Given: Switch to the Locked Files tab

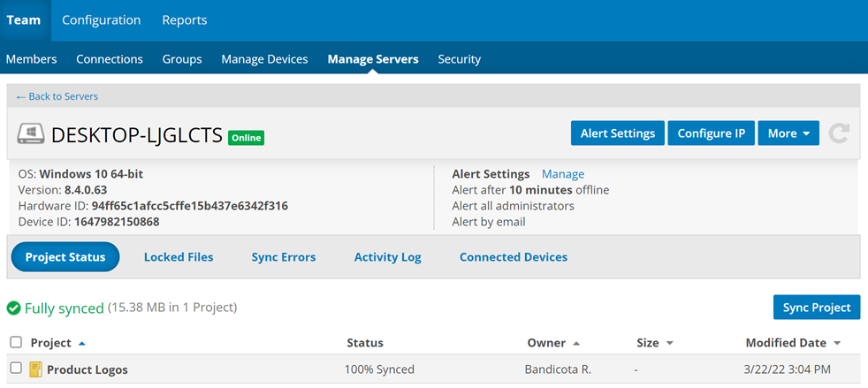Looking at the screenshot, I should click(179, 257).
